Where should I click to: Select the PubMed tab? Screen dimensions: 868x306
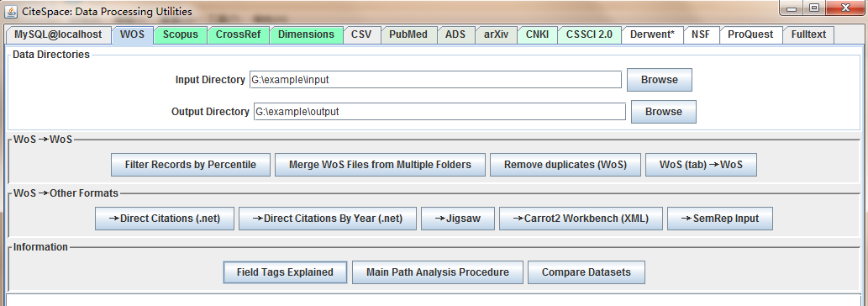[x=408, y=34]
